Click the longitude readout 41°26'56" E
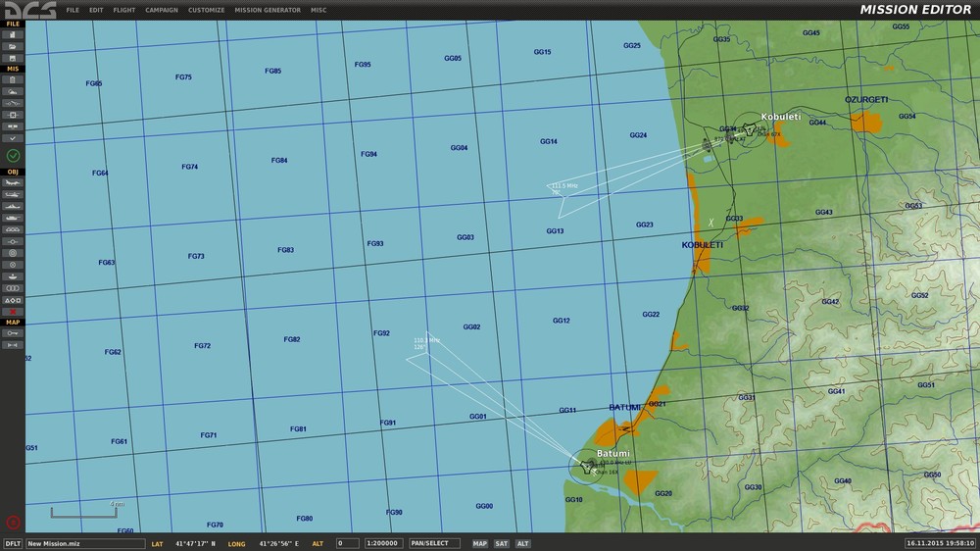Viewport: 980px width, 551px height. point(278,543)
